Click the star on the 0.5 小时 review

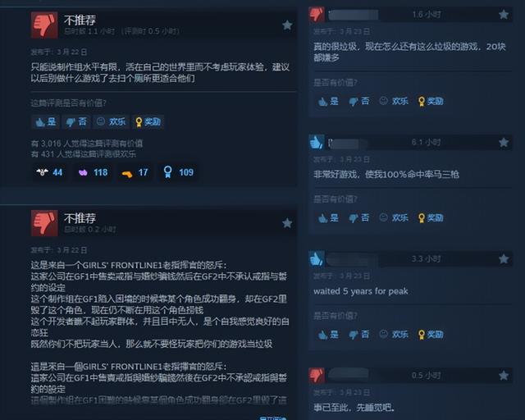pyautogui.click(x=504, y=376)
